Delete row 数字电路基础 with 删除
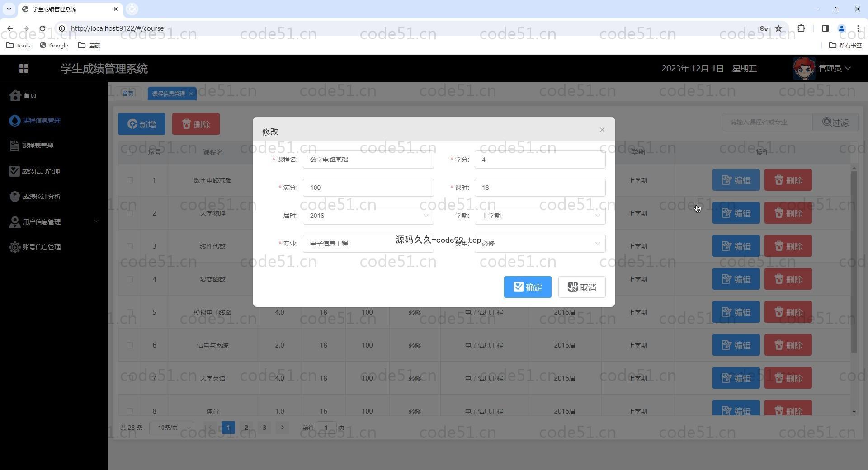The width and height of the screenshot is (868, 470). pos(788,180)
